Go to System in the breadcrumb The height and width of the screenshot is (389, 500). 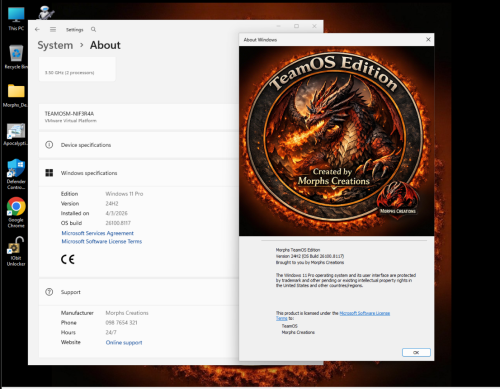pyautogui.click(x=55, y=45)
